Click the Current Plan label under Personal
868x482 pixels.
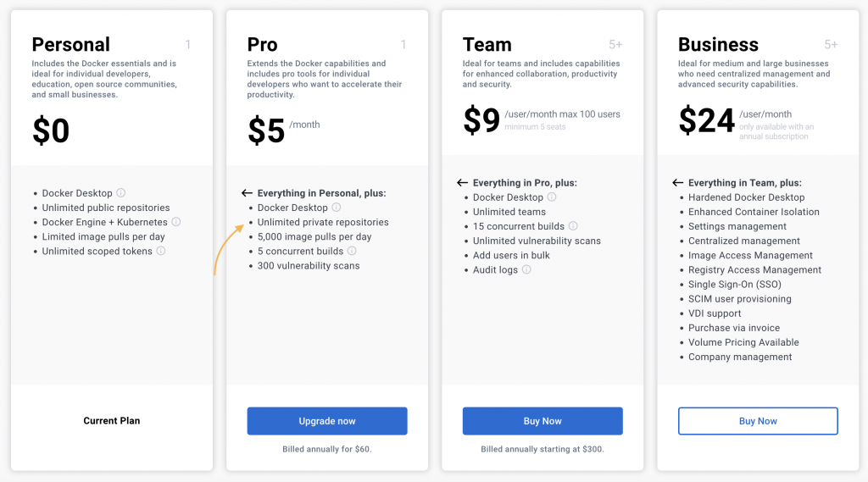pos(112,421)
